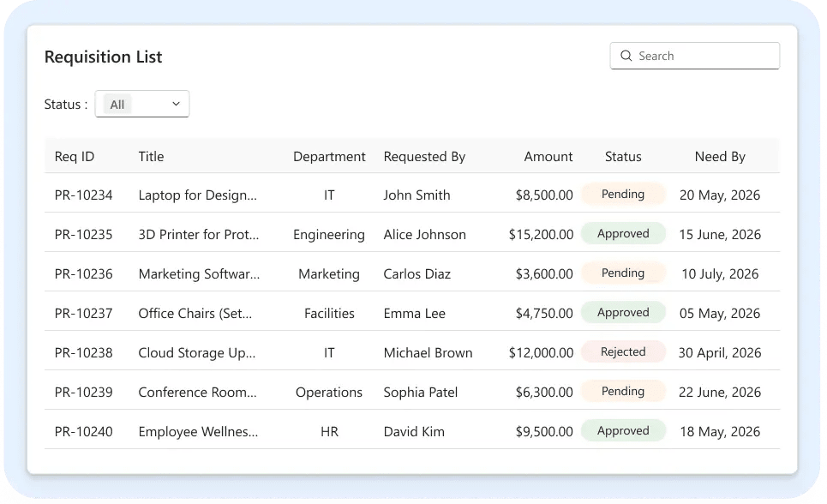Viewport: 827px width, 504px height.
Task: Open the 'Cloud Storage Up...' title
Action: [197, 352]
